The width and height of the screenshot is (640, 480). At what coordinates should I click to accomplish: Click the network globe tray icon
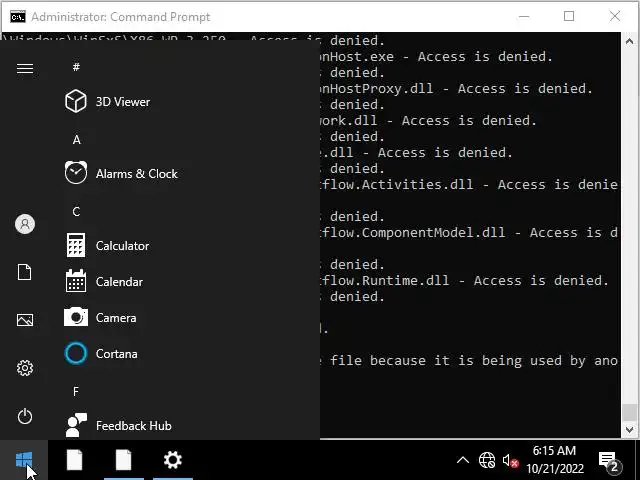pyautogui.click(x=487, y=460)
